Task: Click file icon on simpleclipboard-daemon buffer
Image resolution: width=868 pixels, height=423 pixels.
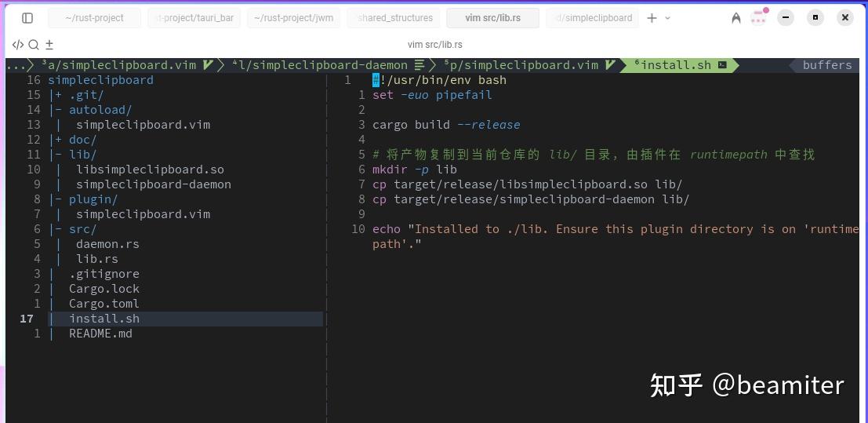Action: tap(419, 65)
